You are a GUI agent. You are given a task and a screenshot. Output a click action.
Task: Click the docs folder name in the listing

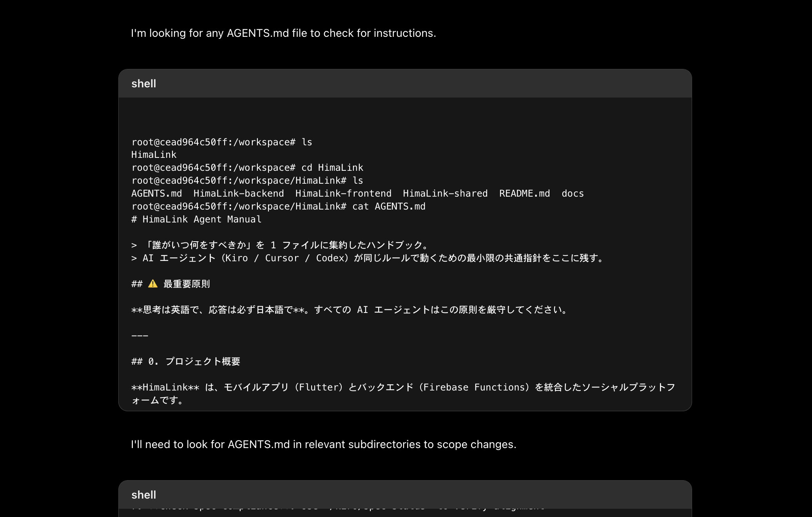point(573,193)
